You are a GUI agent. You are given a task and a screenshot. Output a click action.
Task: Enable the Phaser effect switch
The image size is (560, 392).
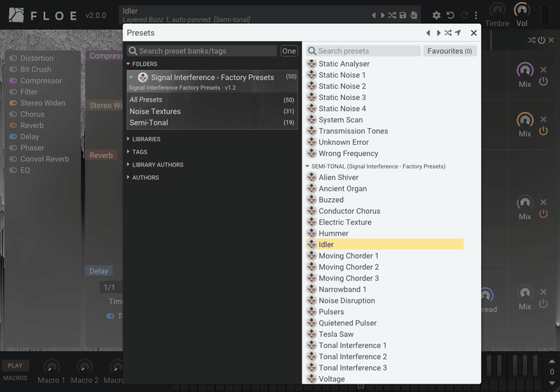(x=13, y=148)
